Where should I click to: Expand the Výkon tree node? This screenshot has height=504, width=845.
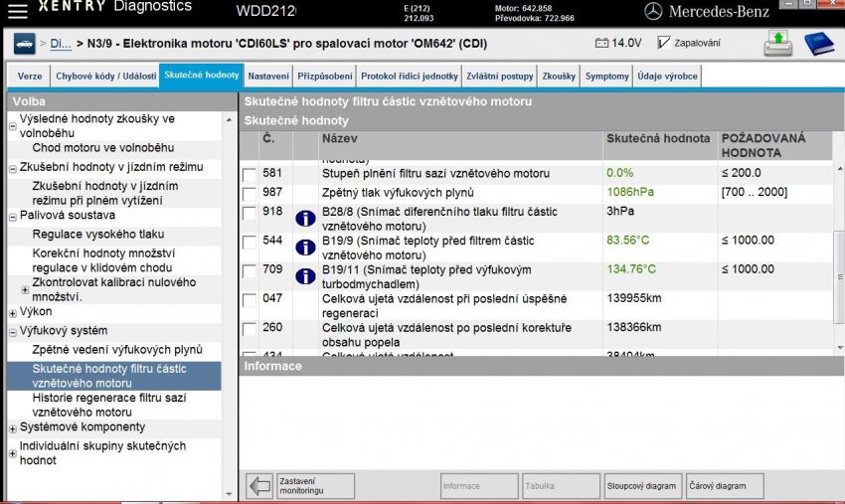[12, 313]
